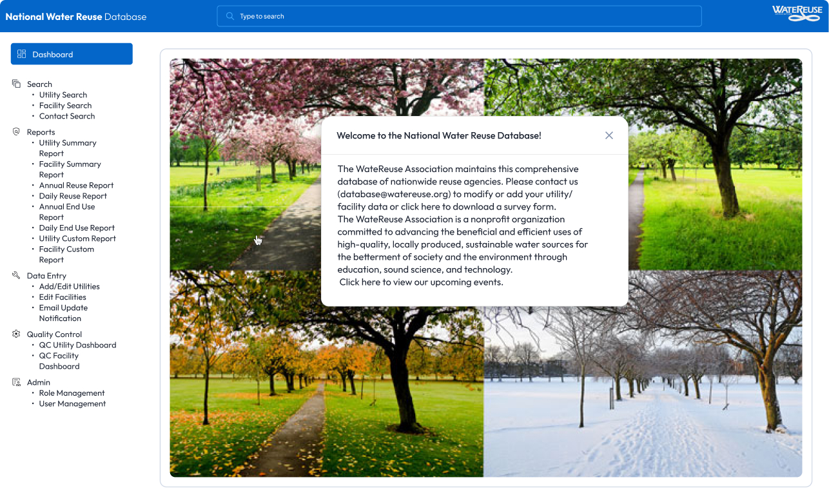Click the Reports section icon

[16, 132]
